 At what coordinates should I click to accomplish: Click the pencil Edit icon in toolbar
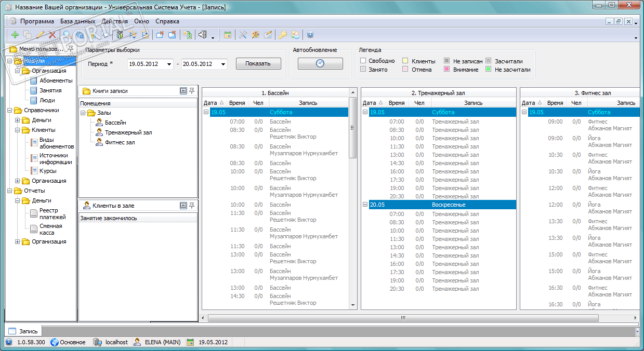tap(40, 35)
